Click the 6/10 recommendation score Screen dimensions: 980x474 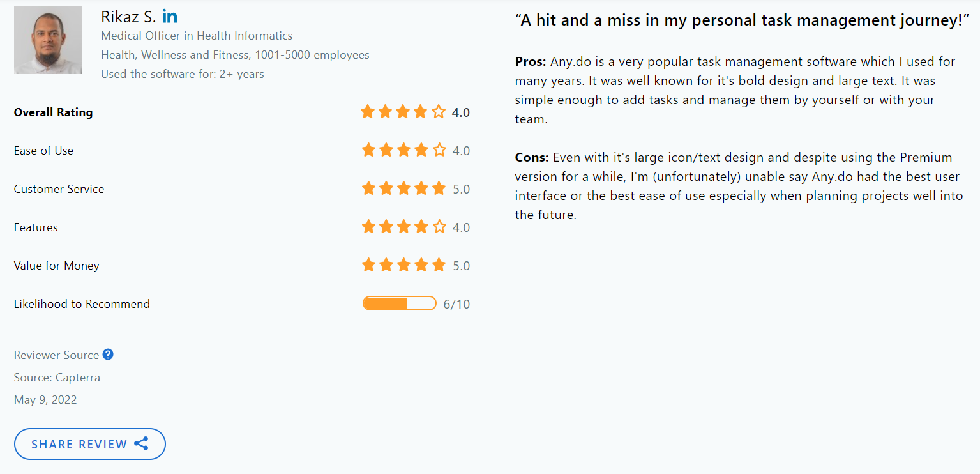[456, 304]
